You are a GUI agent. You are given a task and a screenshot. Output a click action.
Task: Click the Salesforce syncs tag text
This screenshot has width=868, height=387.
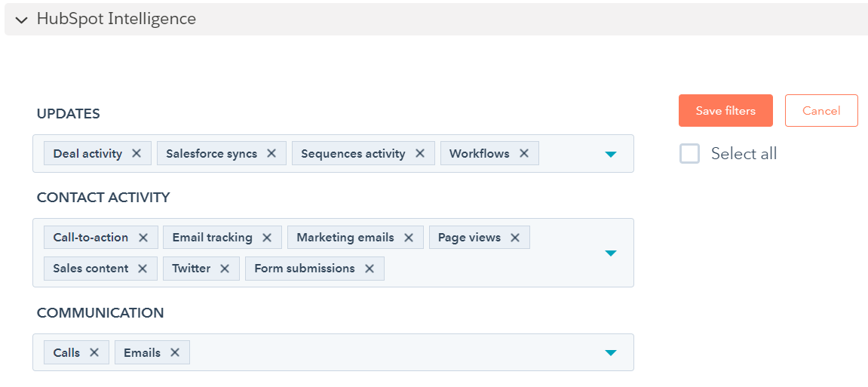(x=211, y=153)
